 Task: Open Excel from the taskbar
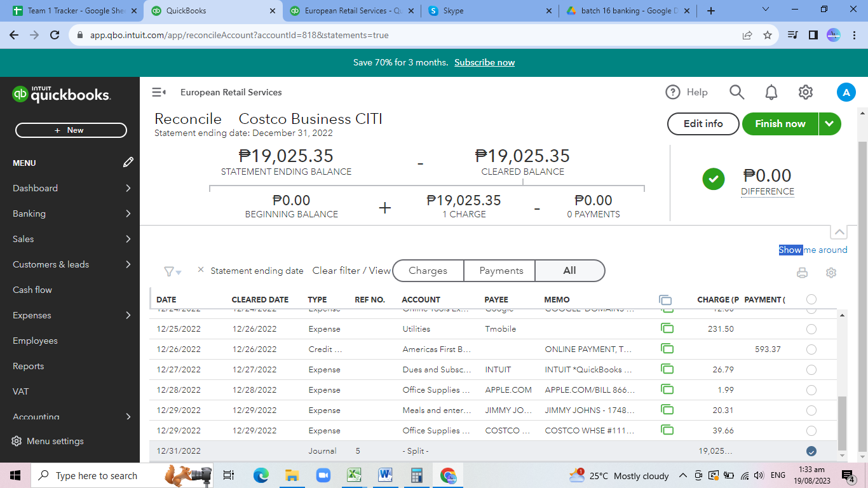tap(354, 475)
